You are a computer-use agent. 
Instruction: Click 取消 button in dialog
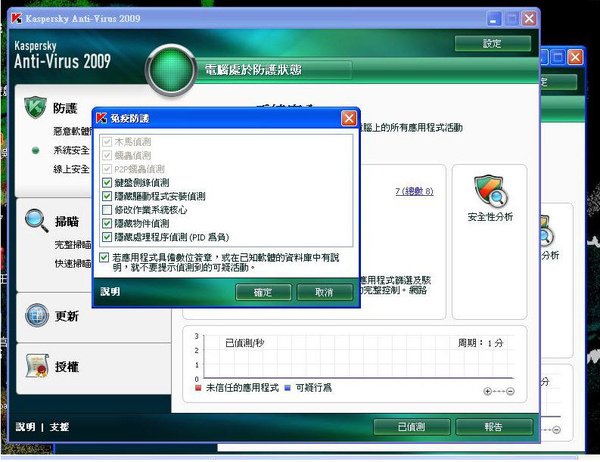coord(324,292)
